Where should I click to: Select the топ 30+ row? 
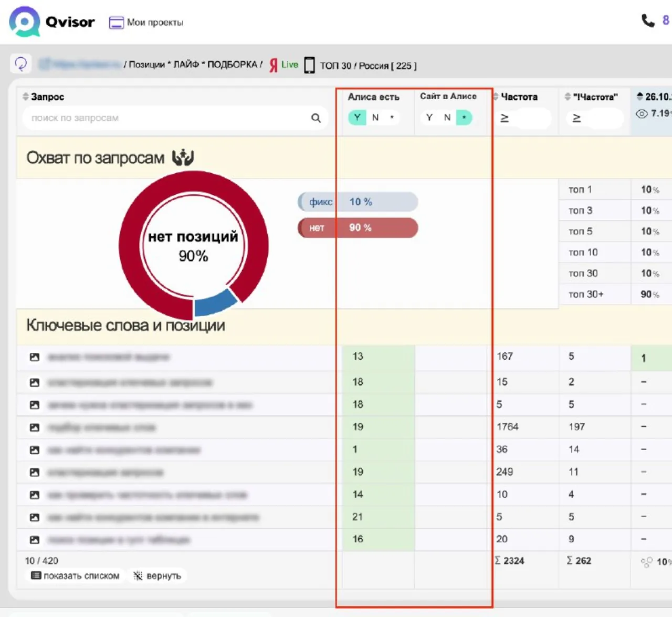(x=615, y=295)
